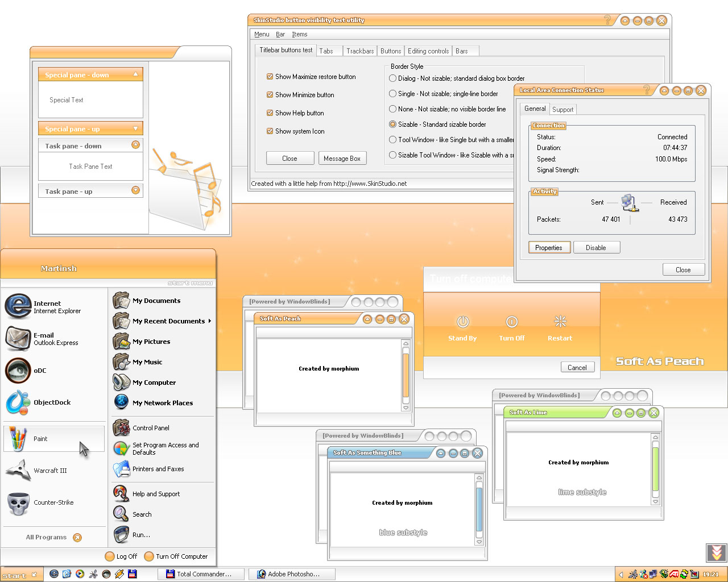The width and height of the screenshot is (728, 582).
Task: Click scrollbar thumb in Soft As Lime window
Action: (x=655, y=469)
